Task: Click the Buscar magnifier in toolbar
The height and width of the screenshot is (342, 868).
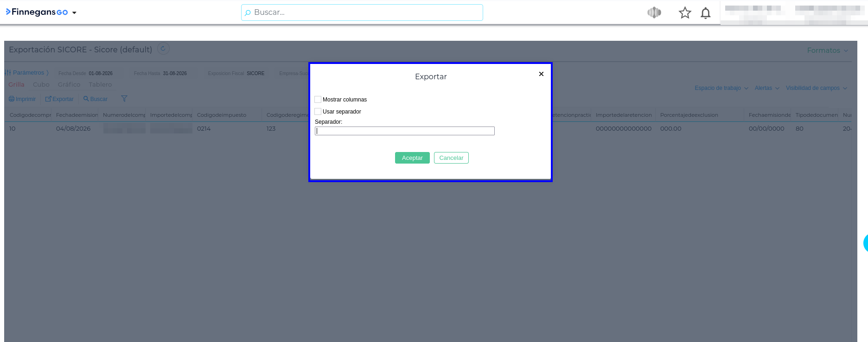Action: [x=86, y=99]
